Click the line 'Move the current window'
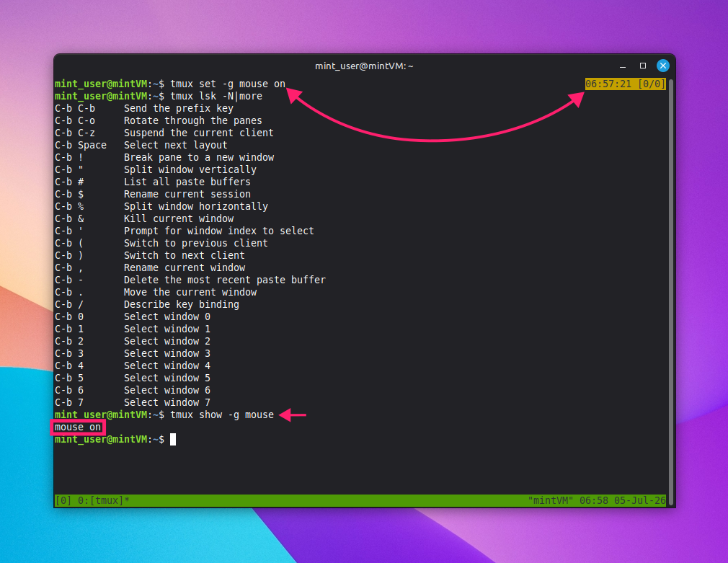The width and height of the screenshot is (728, 563). pyautogui.click(x=190, y=292)
